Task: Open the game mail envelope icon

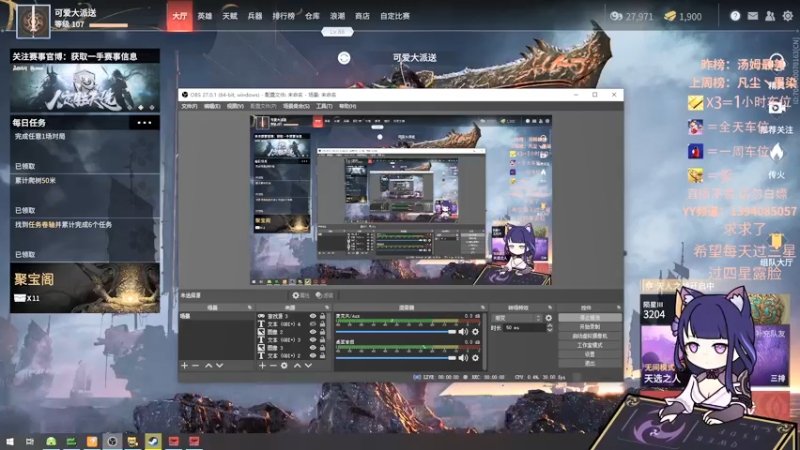Action: tap(753, 16)
